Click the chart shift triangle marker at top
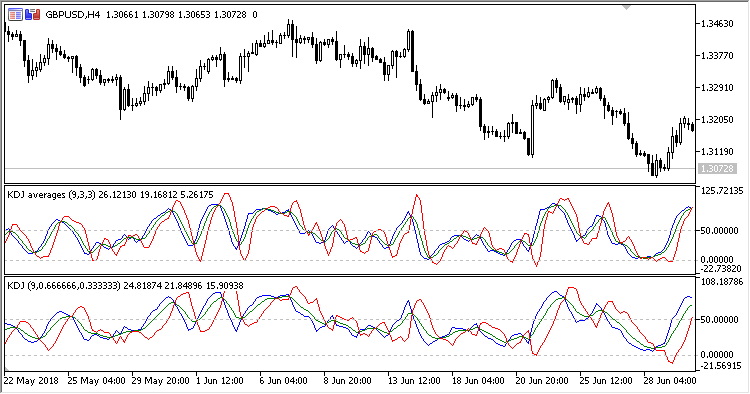This screenshot has height=394, width=750. click(x=626, y=7)
